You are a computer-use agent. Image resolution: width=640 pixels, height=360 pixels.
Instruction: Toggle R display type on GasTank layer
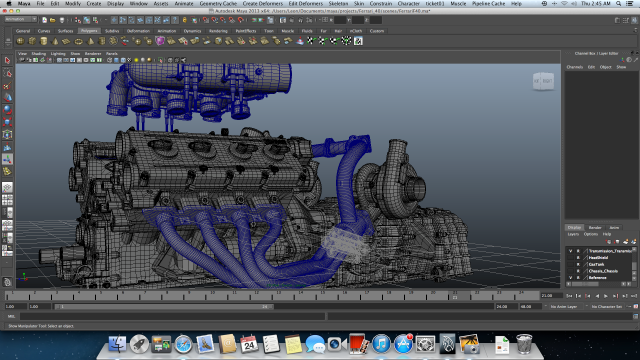coord(578,264)
